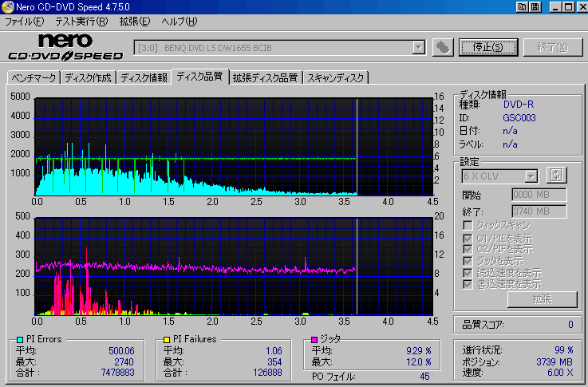Click the Nero CD-DVD Speed logo
Viewport: 588px width, 387px height.
click(x=65, y=47)
